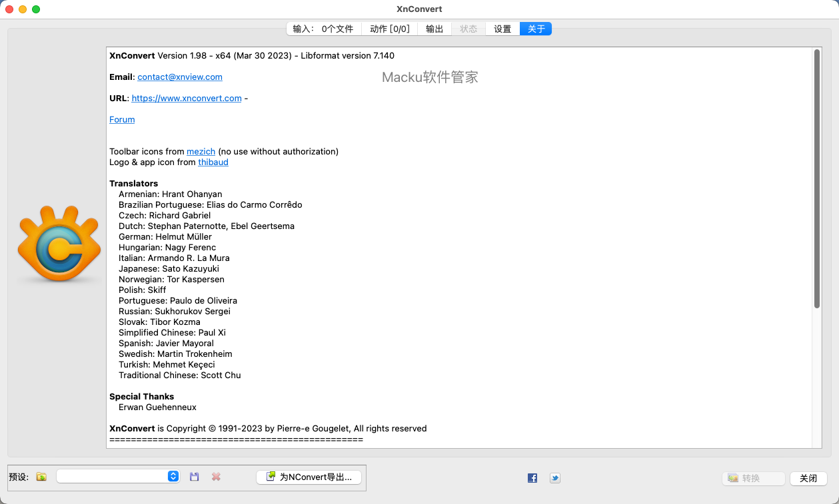Click the 为NConvert导出... button

tap(309, 477)
